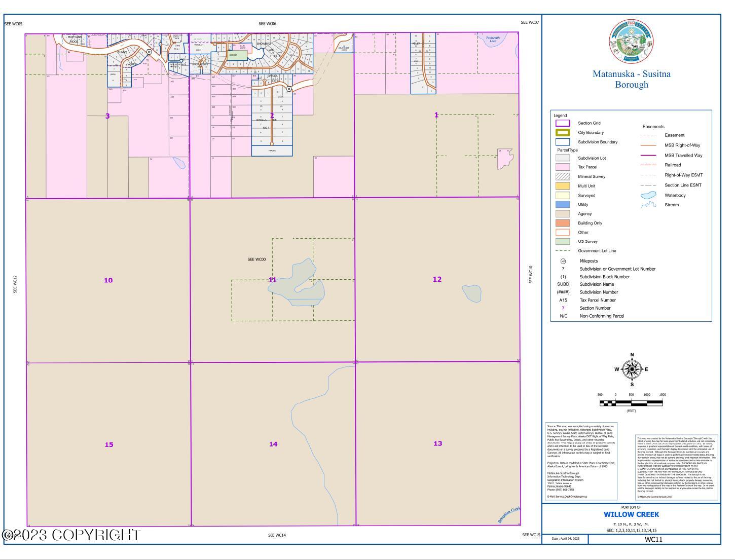Click section number 1 on the map
Image resolution: width=735 pixels, height=560 pixels.
436,115
